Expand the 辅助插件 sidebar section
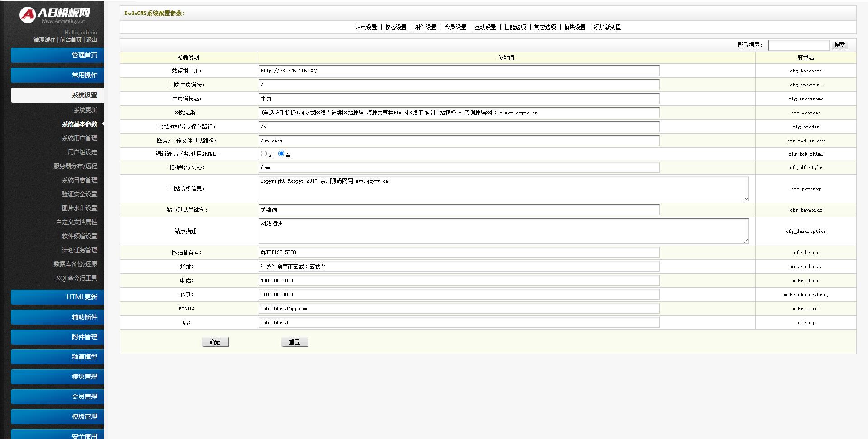 57,317
